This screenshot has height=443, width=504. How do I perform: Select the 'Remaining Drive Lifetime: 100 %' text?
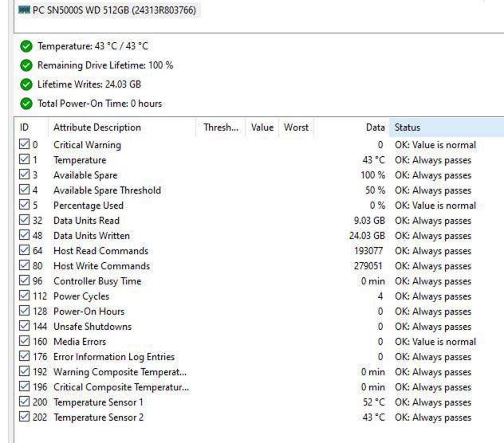[105, 65]
